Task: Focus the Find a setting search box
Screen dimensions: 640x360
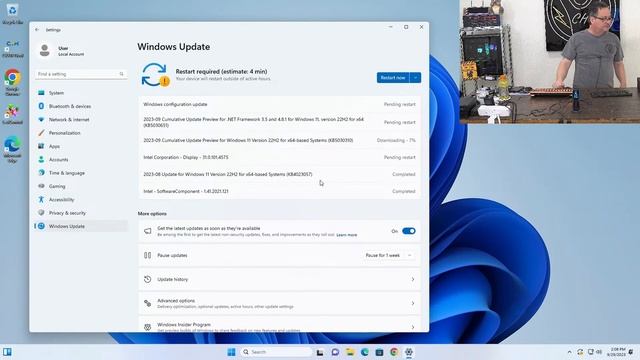Action: tap(81, 74)
